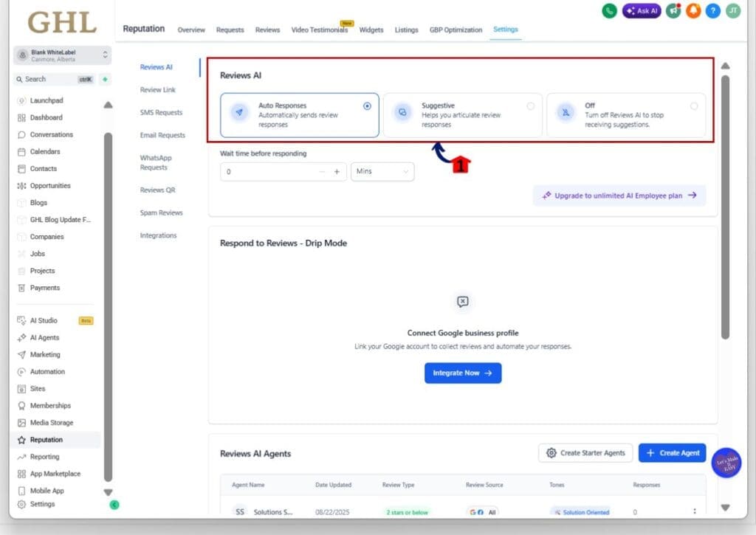Expand the Blank WhiteLabel account switcher

62,55
